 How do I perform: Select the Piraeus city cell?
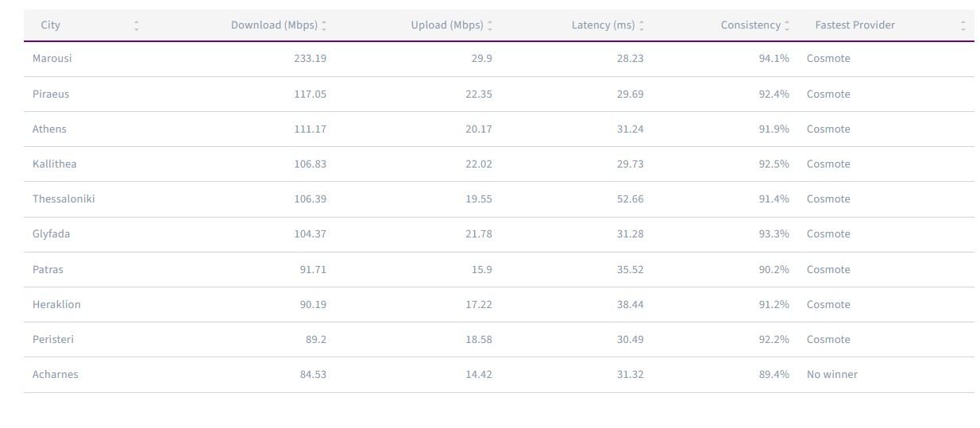tap(51, 94)
